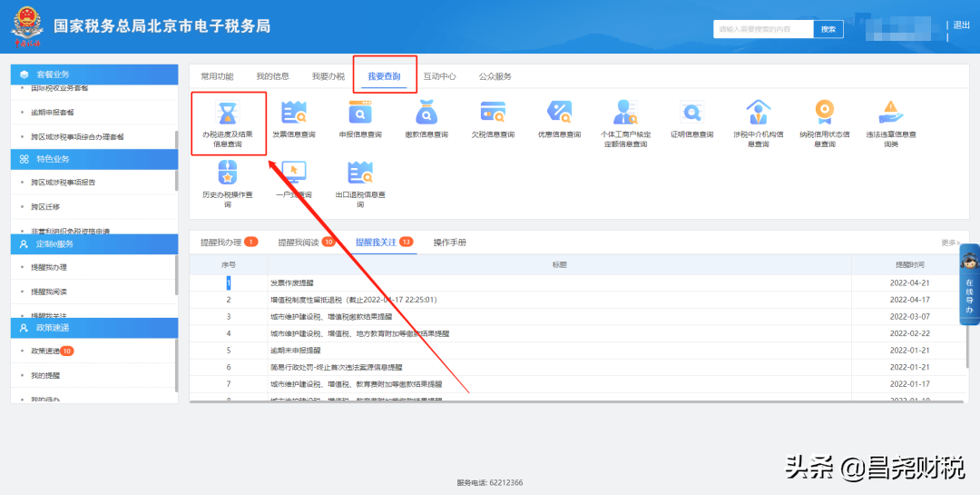Click the search text input field

coord(762,29)
